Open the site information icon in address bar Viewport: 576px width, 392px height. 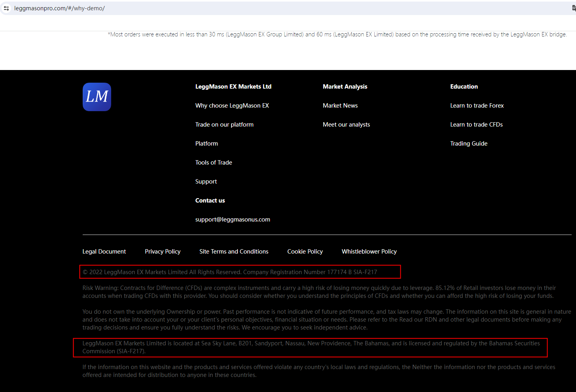click(x=6, y=8)
